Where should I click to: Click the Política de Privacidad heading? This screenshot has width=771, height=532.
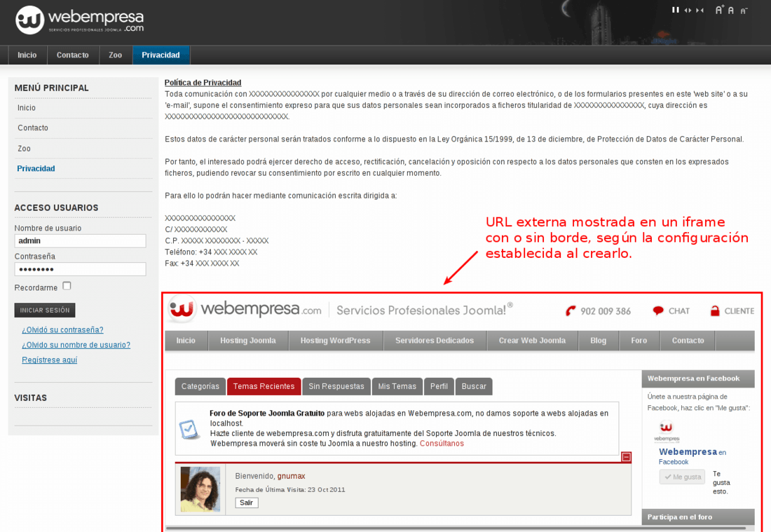click(203, 83)
